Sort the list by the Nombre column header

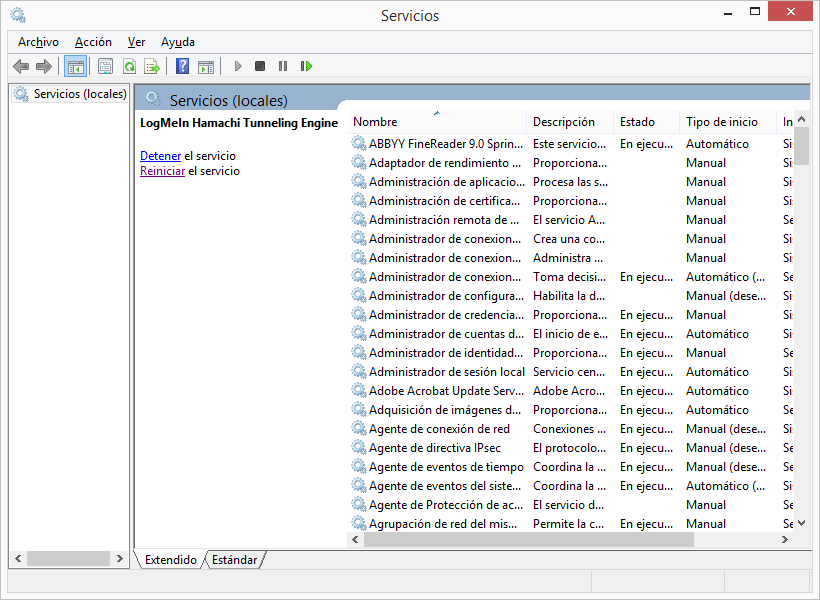[375, 122]
